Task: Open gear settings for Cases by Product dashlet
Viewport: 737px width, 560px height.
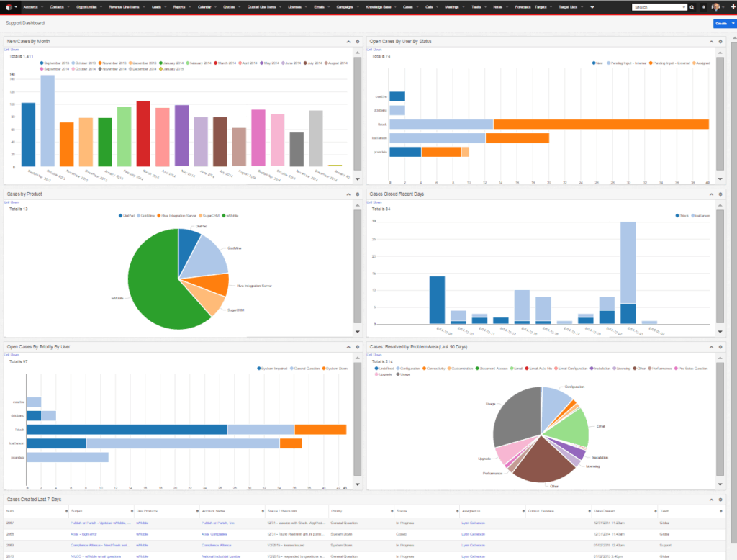Action: point(357,194)
